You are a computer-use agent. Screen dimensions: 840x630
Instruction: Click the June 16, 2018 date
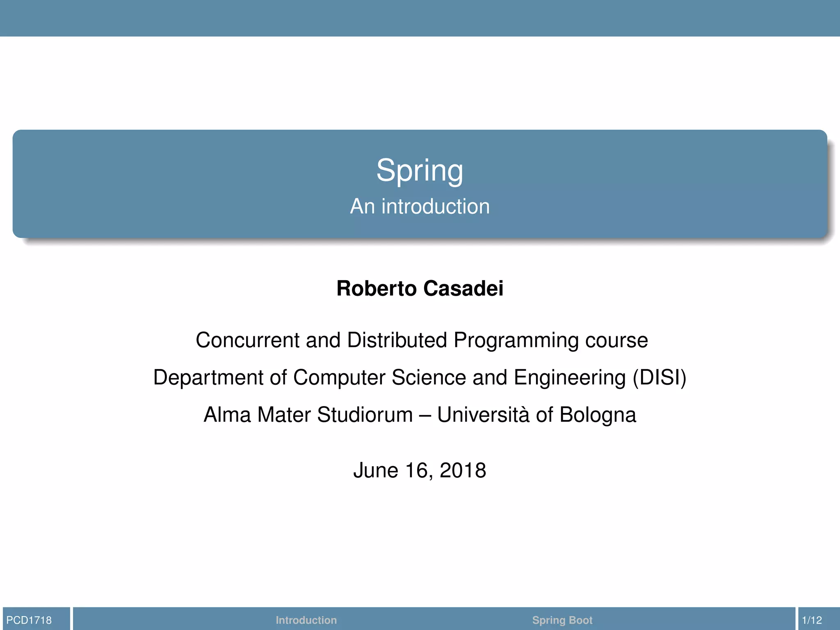[420, 470]
